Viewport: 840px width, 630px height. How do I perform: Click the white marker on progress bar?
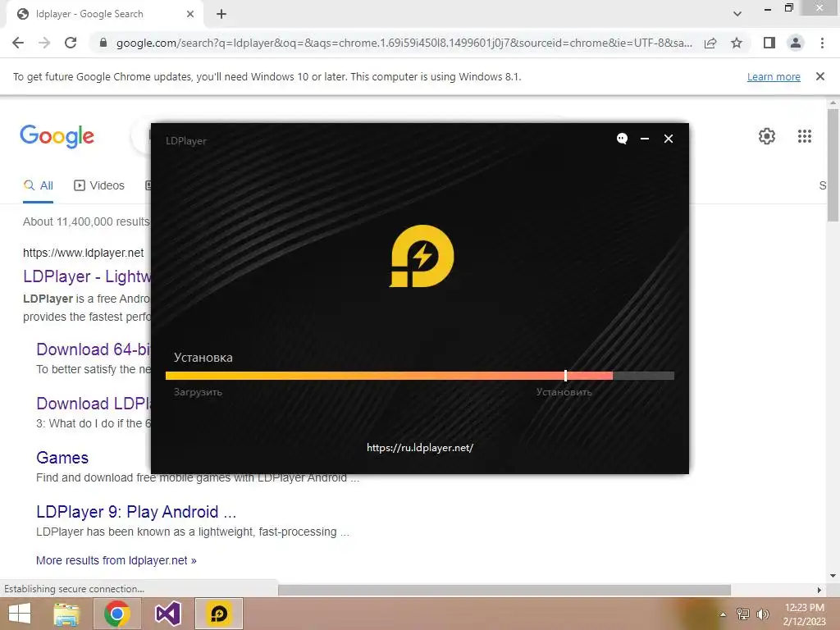pyautogui.click(x=566, y=376)
